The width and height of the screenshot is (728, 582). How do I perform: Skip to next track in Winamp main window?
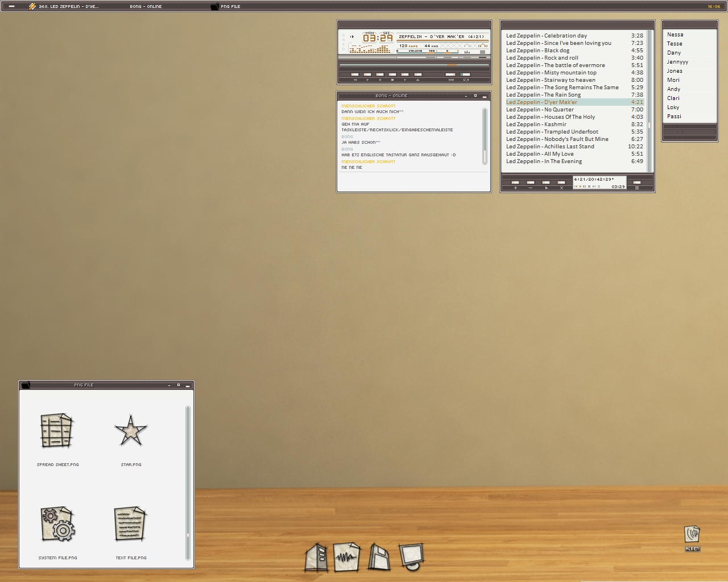(405, 74)
